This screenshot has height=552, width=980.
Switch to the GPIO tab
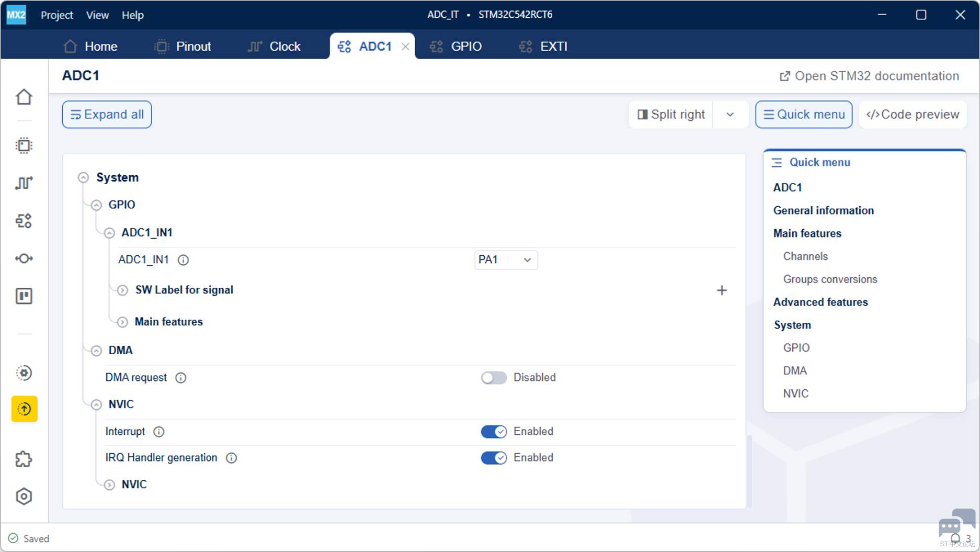point(456,47)
